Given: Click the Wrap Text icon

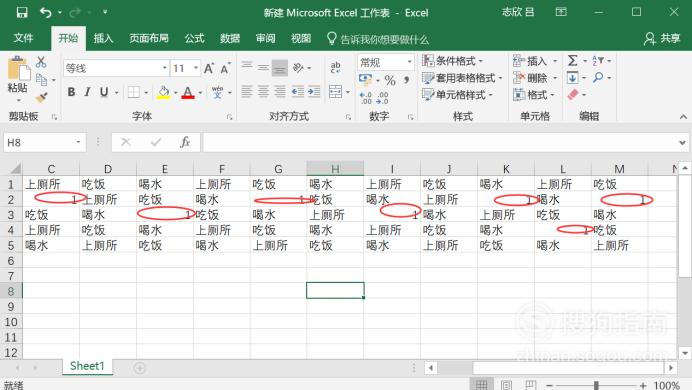Looking at the screenshot, I should (x=335, y=67).
